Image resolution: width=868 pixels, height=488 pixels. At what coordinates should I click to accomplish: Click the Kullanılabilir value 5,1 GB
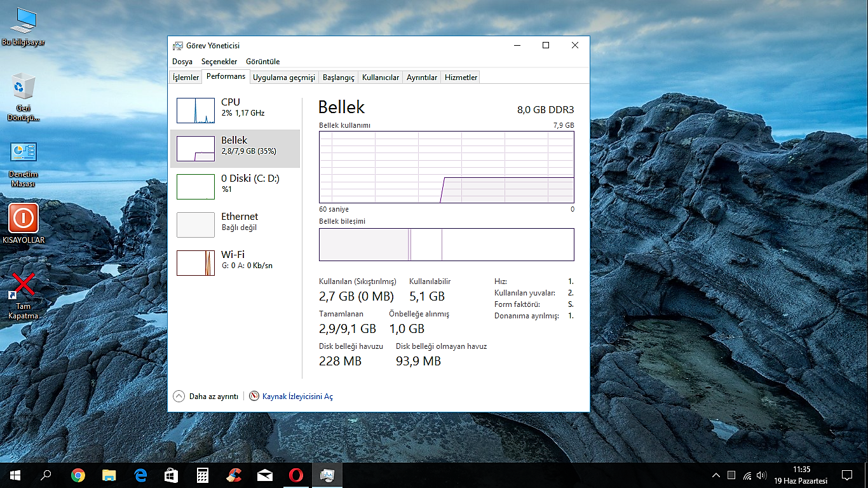point(427,296)
